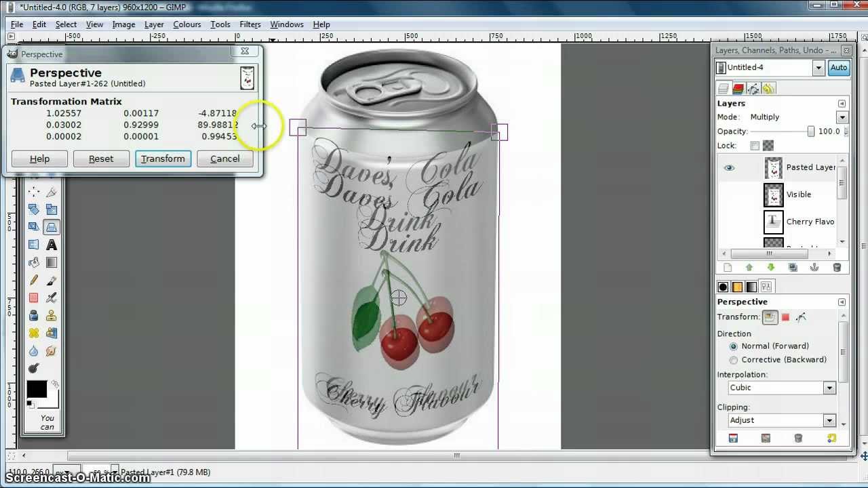
Task: Set Transform to affect path
Action: click(x=801, y=317)
